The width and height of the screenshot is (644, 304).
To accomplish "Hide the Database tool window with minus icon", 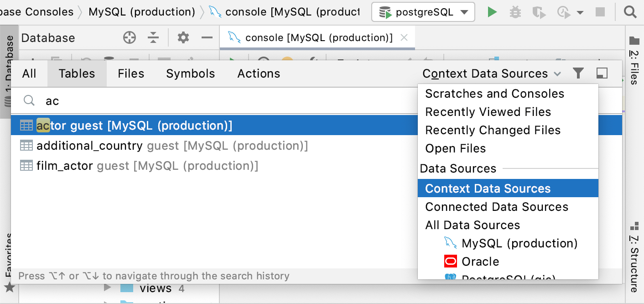I will tap(207, 37).
